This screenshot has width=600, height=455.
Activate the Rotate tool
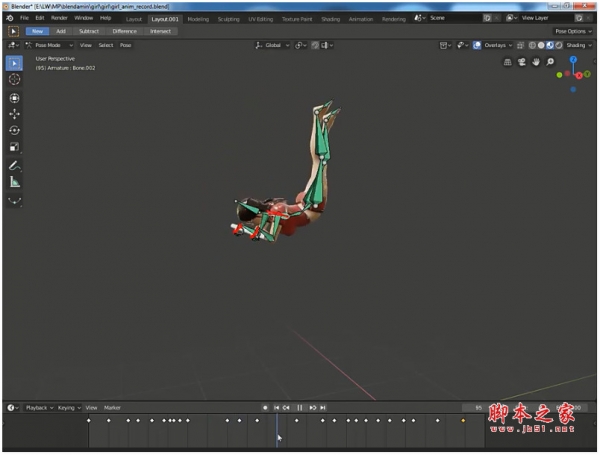coord(14,130)
